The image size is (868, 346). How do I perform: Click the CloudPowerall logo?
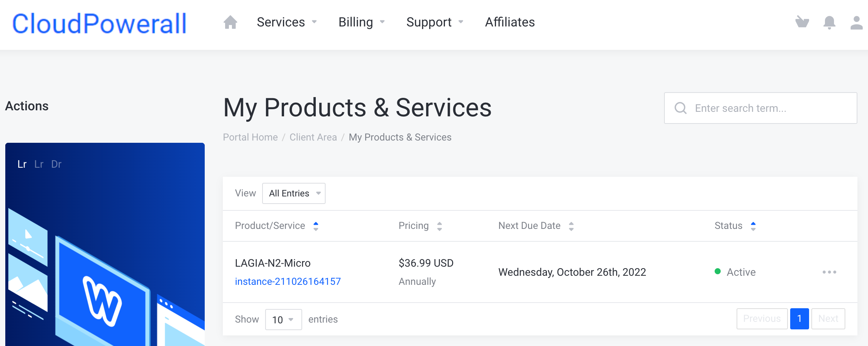[x=99, y=23]
